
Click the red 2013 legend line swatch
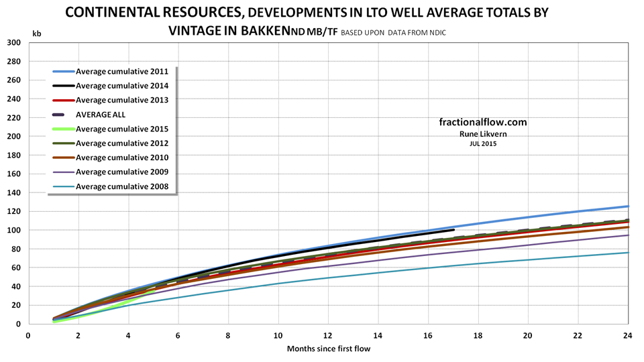coord(62,100)
